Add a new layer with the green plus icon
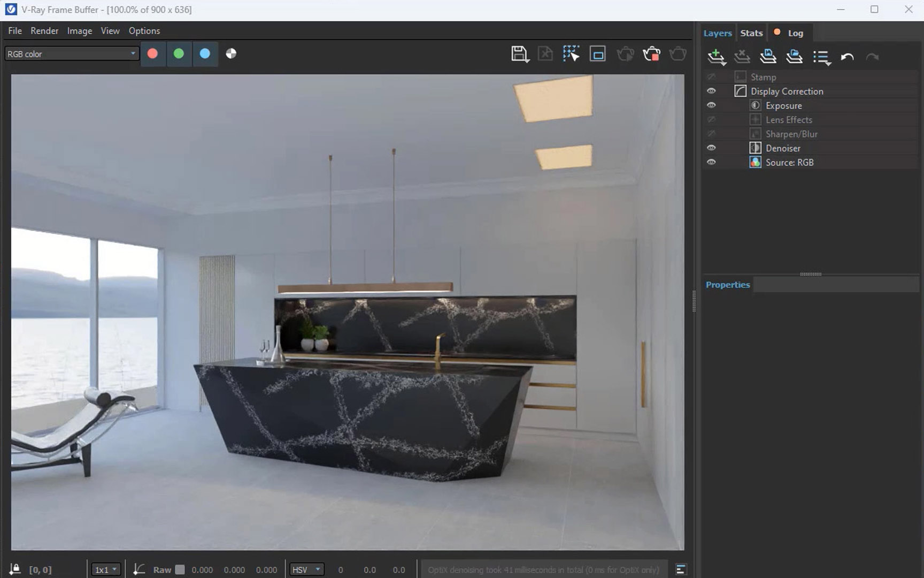Image resolution: width=924 pixels, height=578 pixels. [x=717, y=56]
